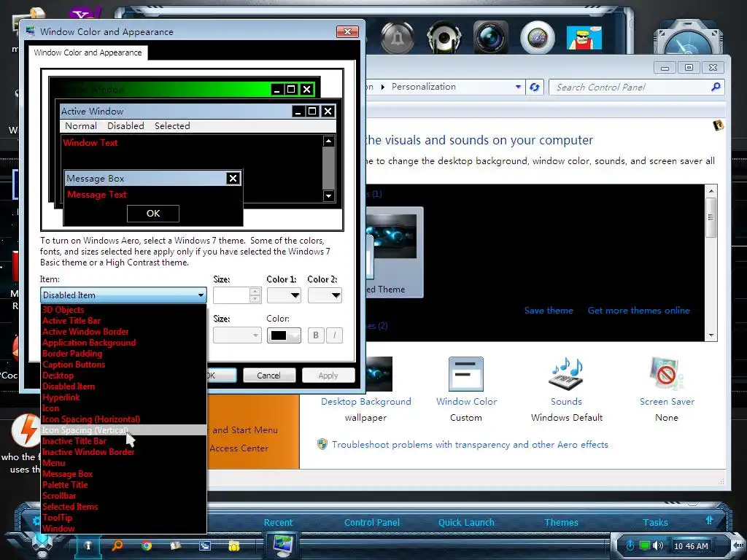The height and width of the screenshot is (560, 747).
Task: Click the breadcrumb arrow before Personalization
Action: (382, 87)
